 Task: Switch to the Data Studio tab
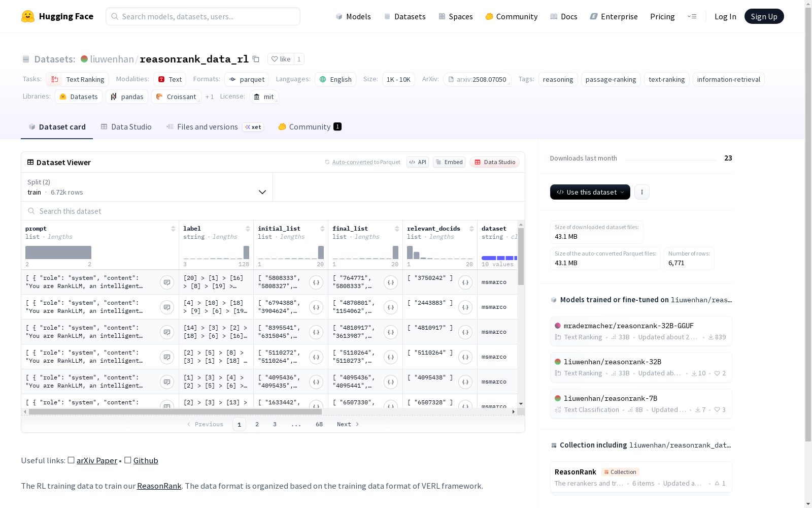(126, 127)
